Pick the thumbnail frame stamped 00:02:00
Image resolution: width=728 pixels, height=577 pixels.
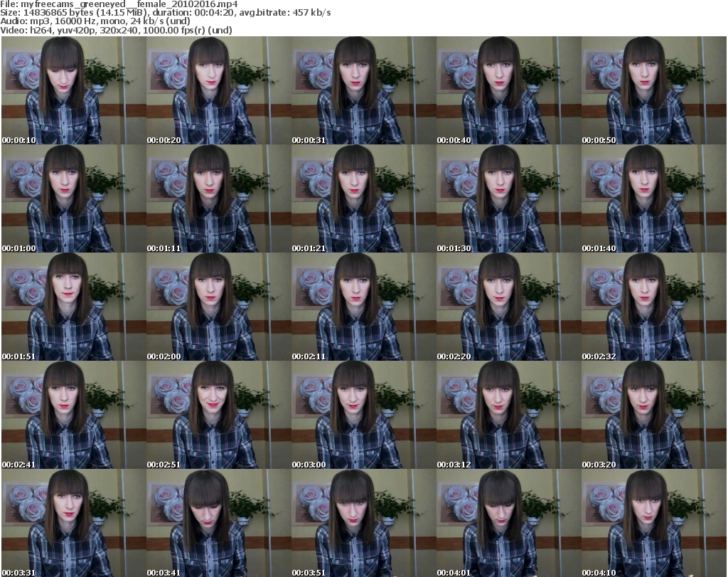[219, 307]
